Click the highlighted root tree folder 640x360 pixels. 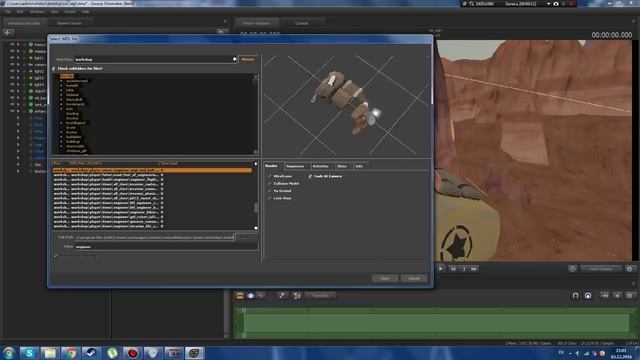tap(67, 76)
